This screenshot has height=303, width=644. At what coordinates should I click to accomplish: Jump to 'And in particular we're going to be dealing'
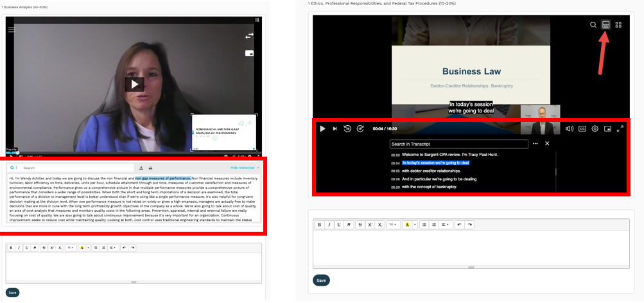coord(439,179)
